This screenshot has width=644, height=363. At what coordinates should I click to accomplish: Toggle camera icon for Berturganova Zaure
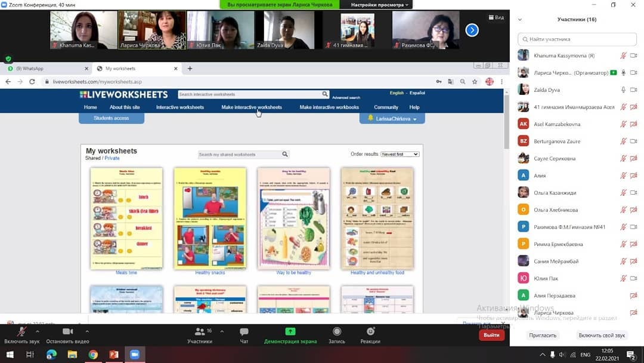tap(633, 141)
